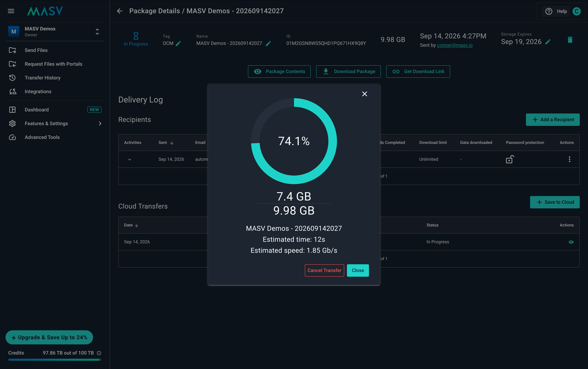Screen dimensions: 588x369
Task: Click the In Progress cloud transfer status
Action: 437,242
